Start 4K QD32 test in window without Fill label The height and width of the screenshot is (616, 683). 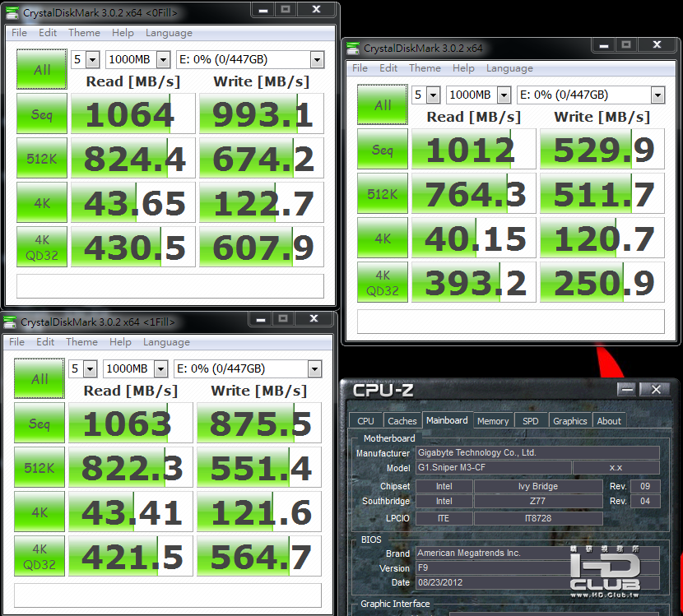click(x=383, y=282)
